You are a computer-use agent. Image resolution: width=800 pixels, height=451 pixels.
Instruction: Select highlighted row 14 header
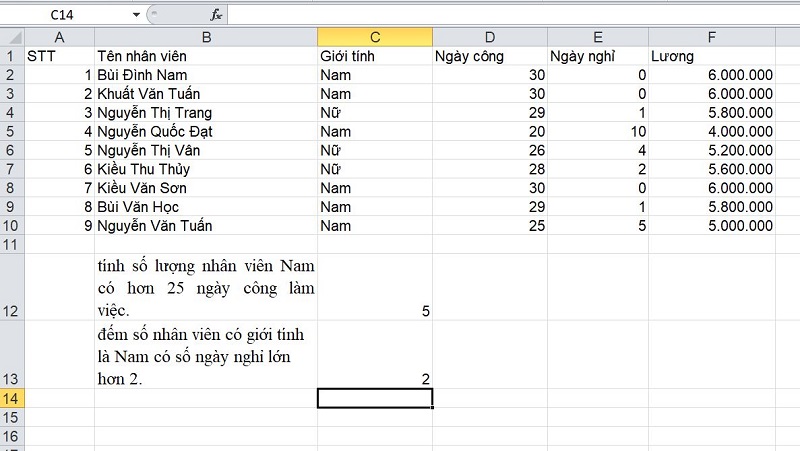coord(12,398)
